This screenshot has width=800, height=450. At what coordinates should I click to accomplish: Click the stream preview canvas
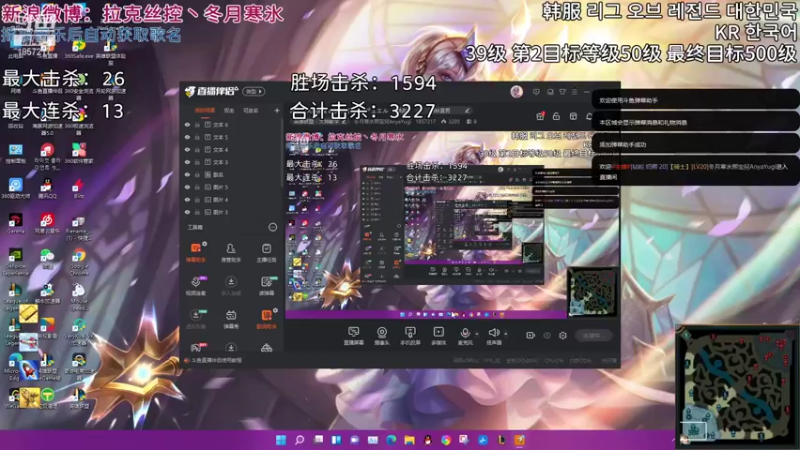(451, 224)
